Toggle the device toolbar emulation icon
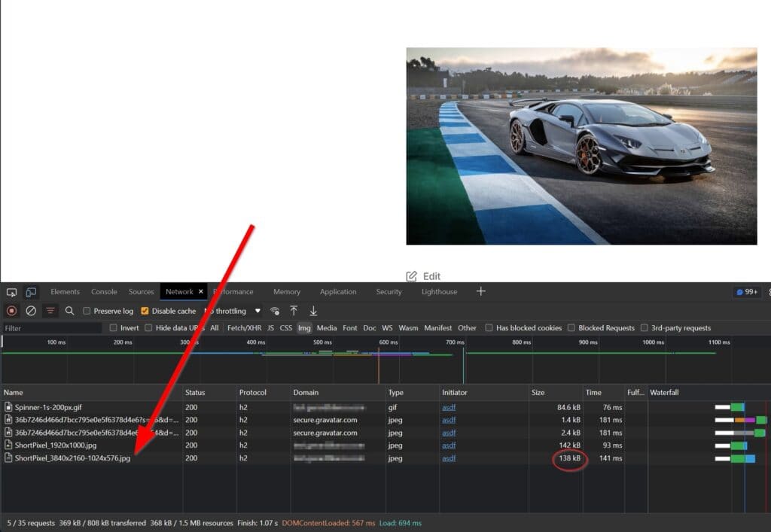Image resolution: width=771 pixels, height=532 pixels. (30, 292)
